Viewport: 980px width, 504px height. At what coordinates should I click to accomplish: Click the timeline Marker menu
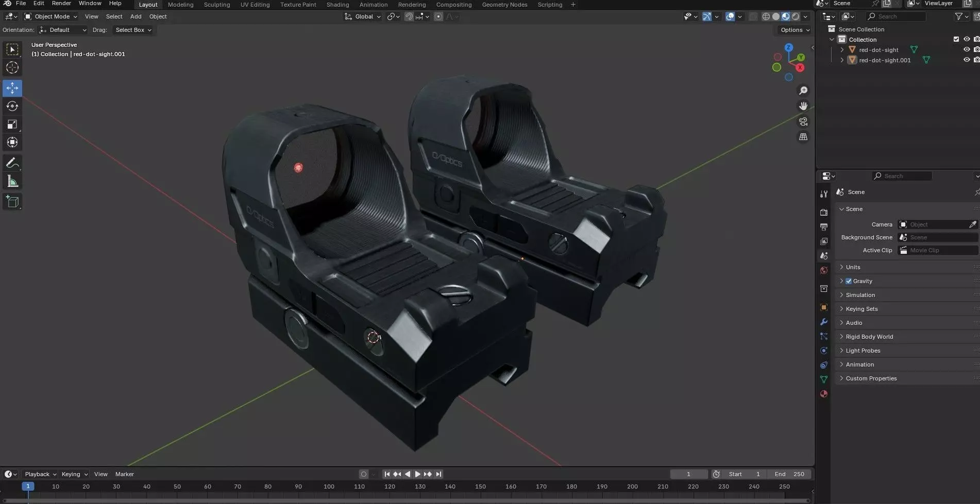[x=125, y=474]
